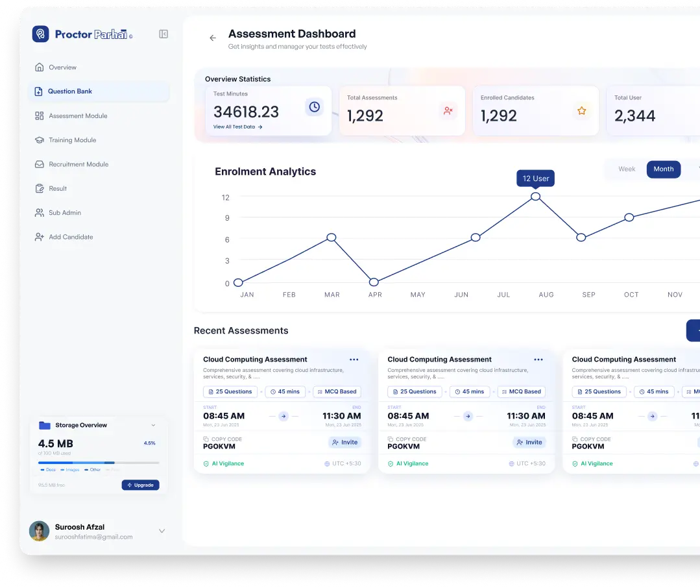Click the globe icon beside UTC +5:30 on first card

pyautogui.click(x=327, y=464)
